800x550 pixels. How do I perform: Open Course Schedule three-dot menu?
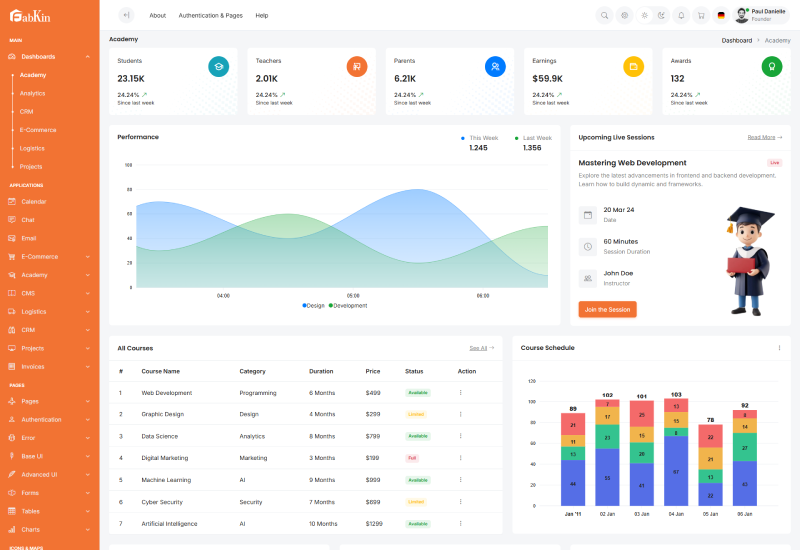(x=779, y=348)
